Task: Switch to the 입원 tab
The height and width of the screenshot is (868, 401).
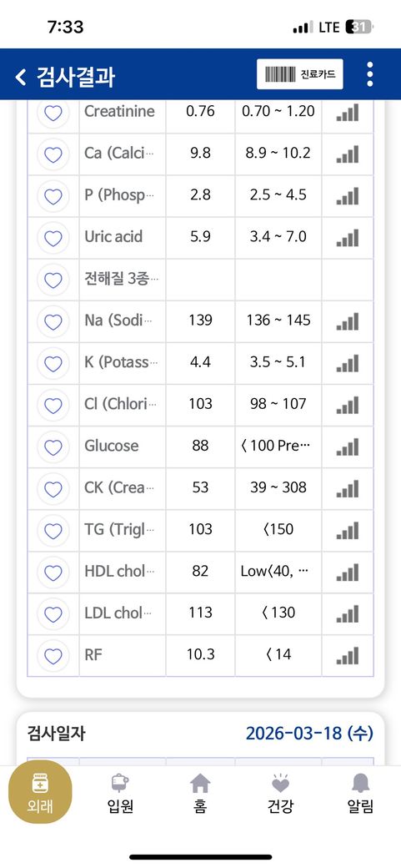Action: point(120,793)
